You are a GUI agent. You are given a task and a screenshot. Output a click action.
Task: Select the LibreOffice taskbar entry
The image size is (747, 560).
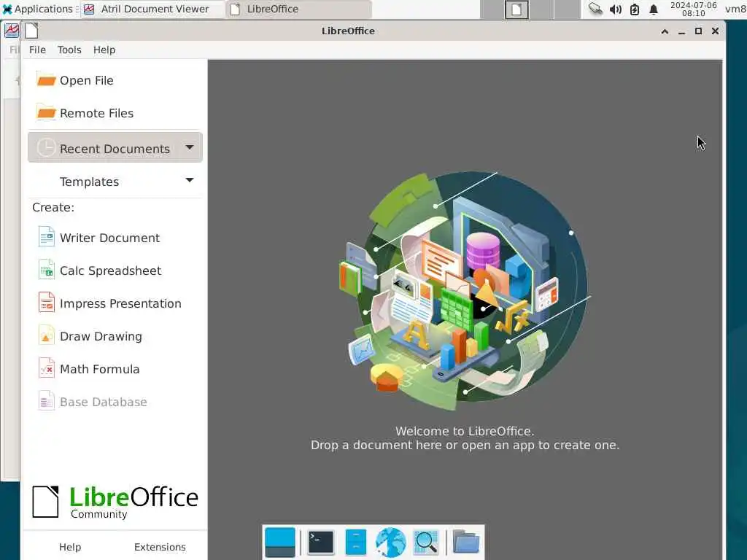[x=298, y=9]
